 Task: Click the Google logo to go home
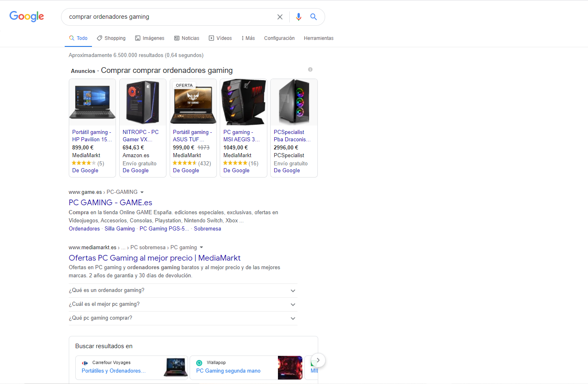point(26,16)
